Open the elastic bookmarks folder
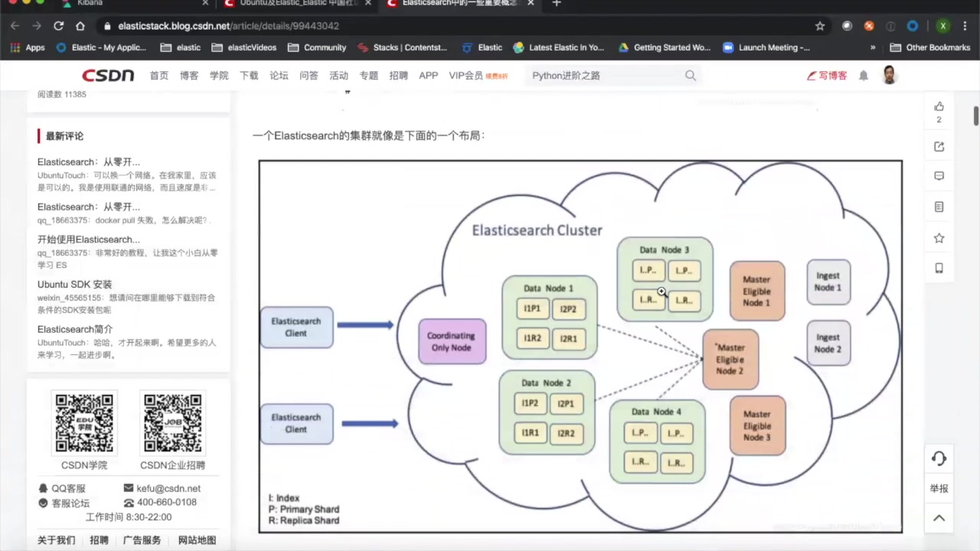 [x=181, y=47]
